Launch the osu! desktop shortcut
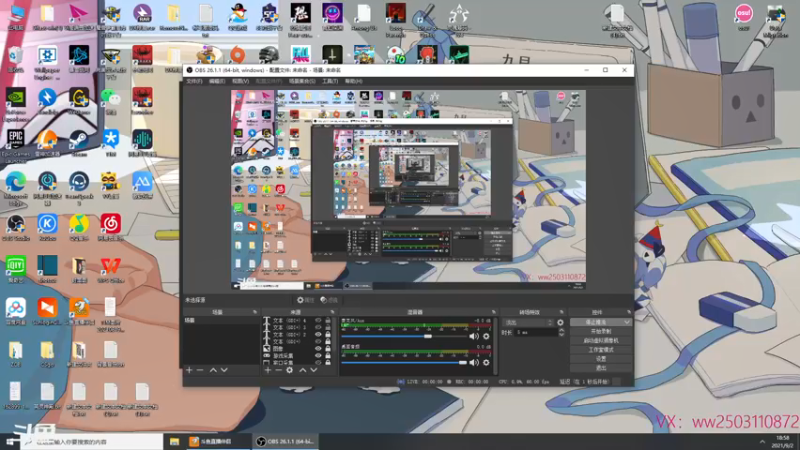 click(x=743, y=16)
